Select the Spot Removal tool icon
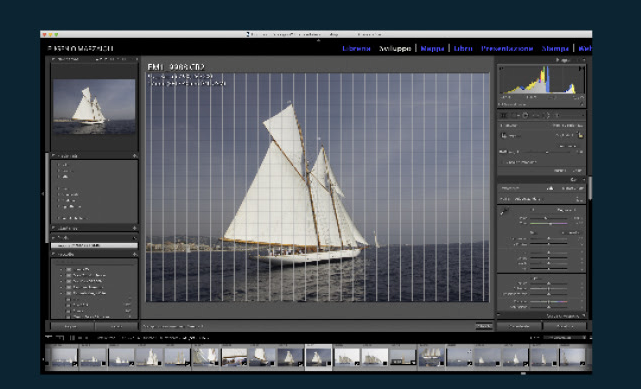Screen dimensions: 641x389 [x=515, y=116]
